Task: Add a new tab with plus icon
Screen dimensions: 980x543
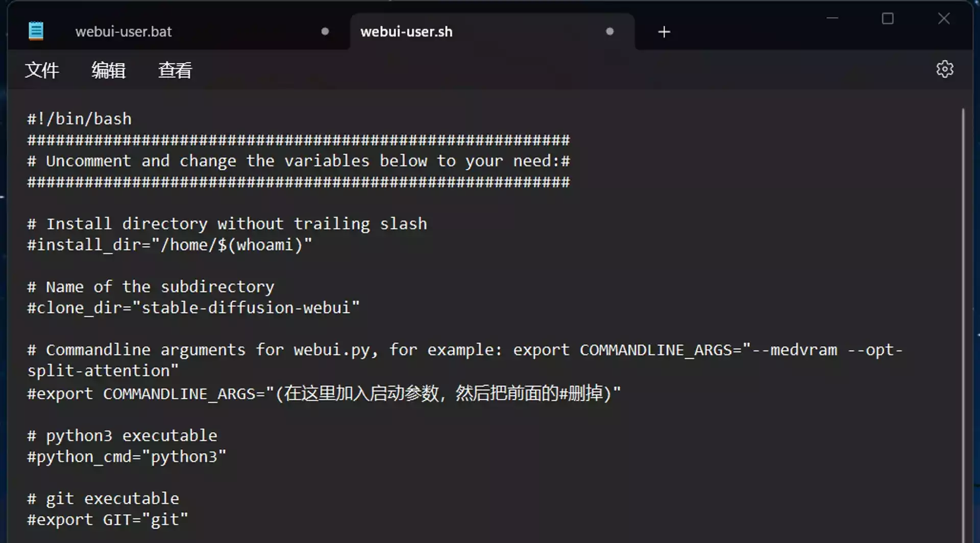Action: pos(664,32)
